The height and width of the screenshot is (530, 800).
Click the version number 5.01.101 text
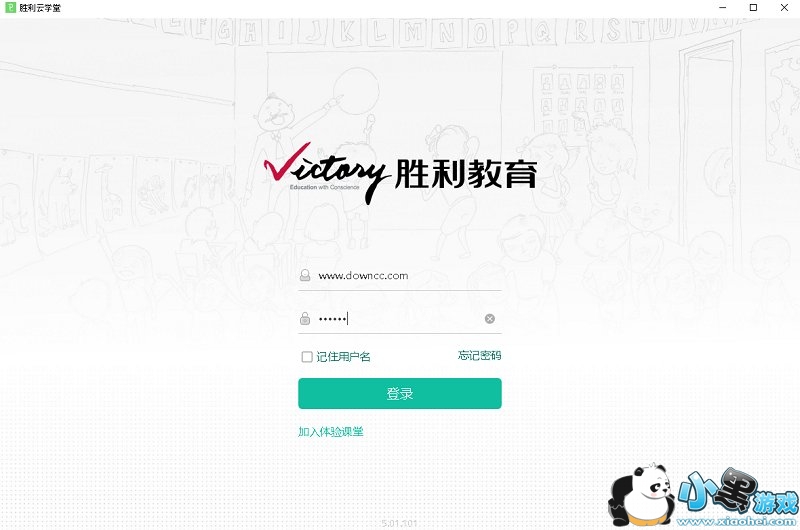tap(399, 523)
